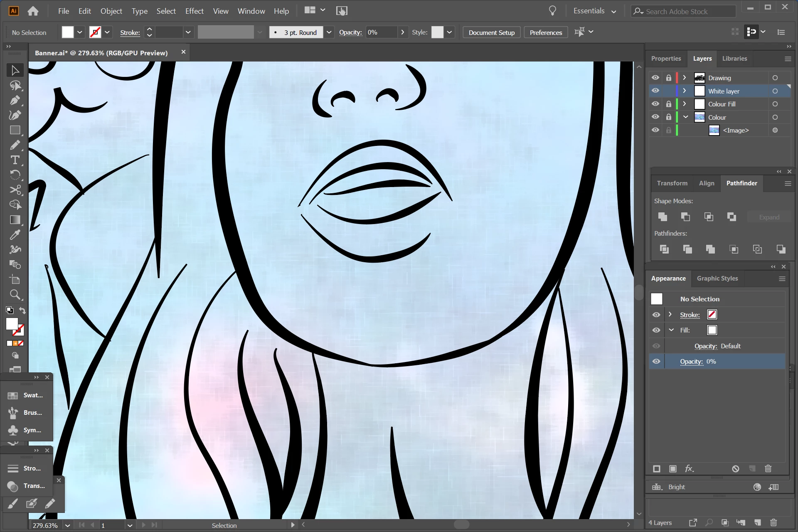Click the Preferences button
This screenshot has width=798, height=532.
click(x=546, y=32)
